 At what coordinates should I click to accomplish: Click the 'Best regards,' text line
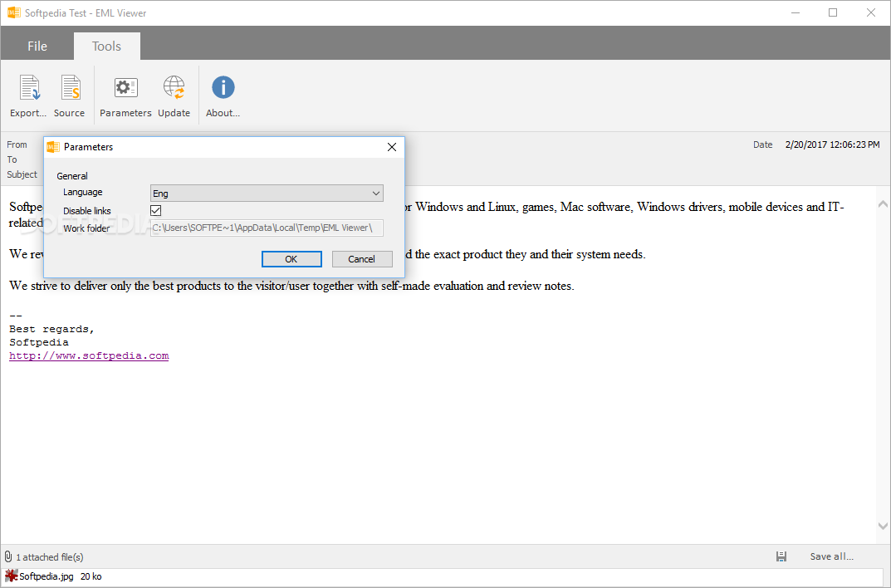click(x=51, y=329)
